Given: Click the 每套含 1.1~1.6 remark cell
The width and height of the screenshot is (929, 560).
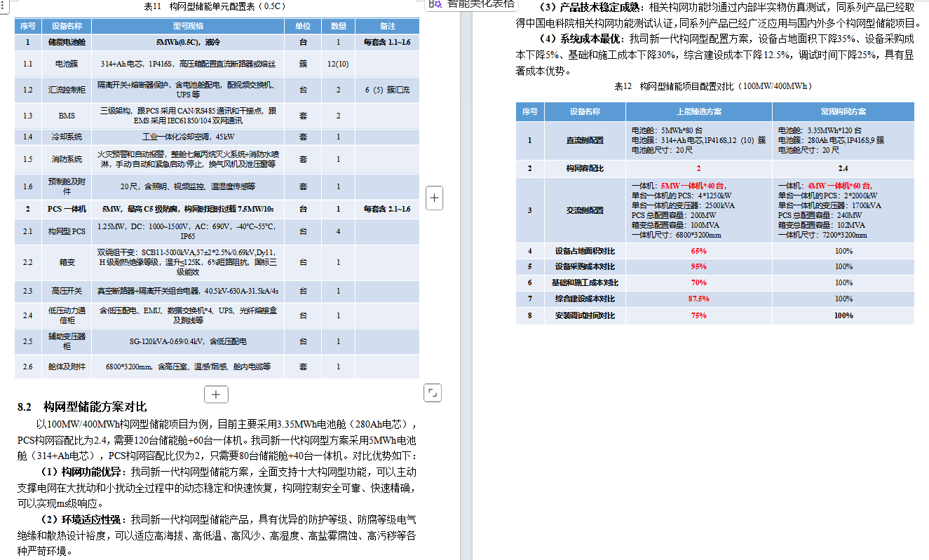Looking at the screenshot, I should [388, 42].
